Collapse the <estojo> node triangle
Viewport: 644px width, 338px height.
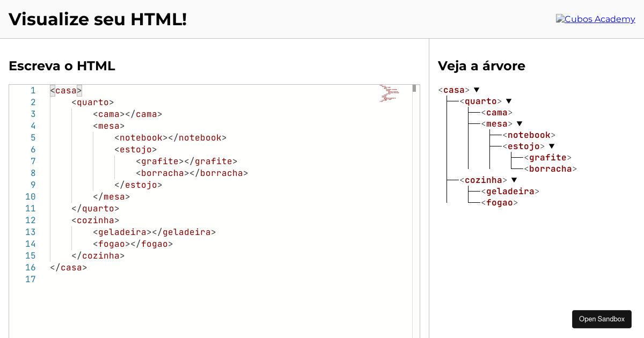pyautogui.click(x=552, y=146)
